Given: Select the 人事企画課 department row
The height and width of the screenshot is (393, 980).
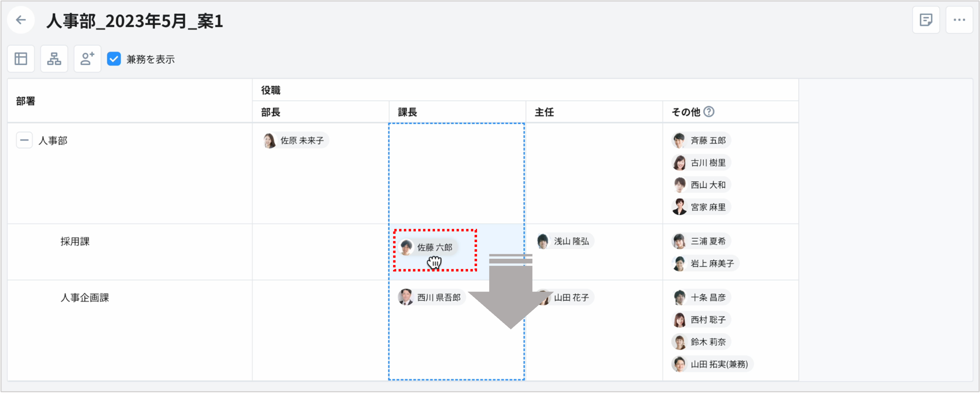Looking at the screenshot, I should (85, 297).
